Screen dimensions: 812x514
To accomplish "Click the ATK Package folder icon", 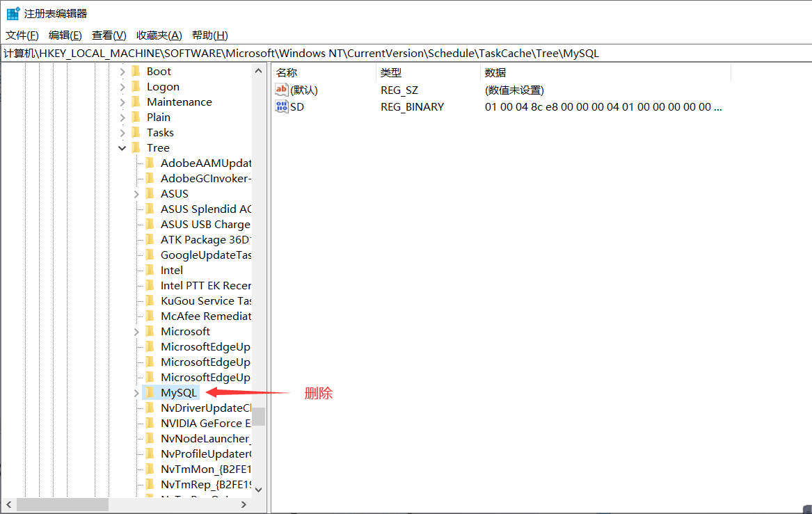I will [x=150, y=239].
